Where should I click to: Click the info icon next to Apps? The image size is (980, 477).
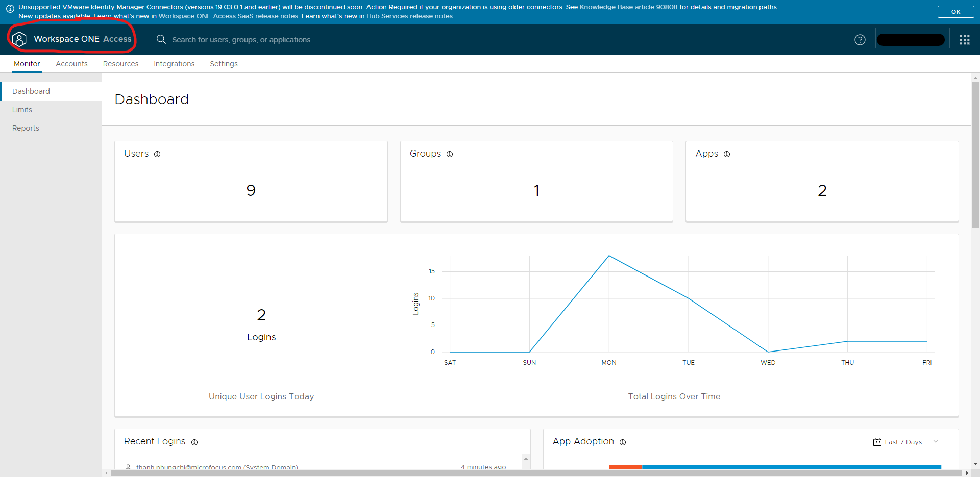click(x=727, y=154)
